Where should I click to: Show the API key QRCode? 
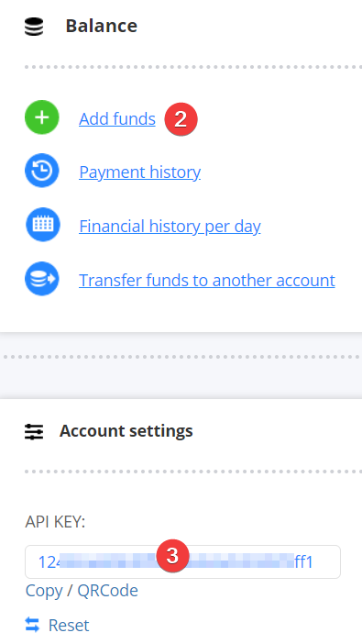click(107, 591)
